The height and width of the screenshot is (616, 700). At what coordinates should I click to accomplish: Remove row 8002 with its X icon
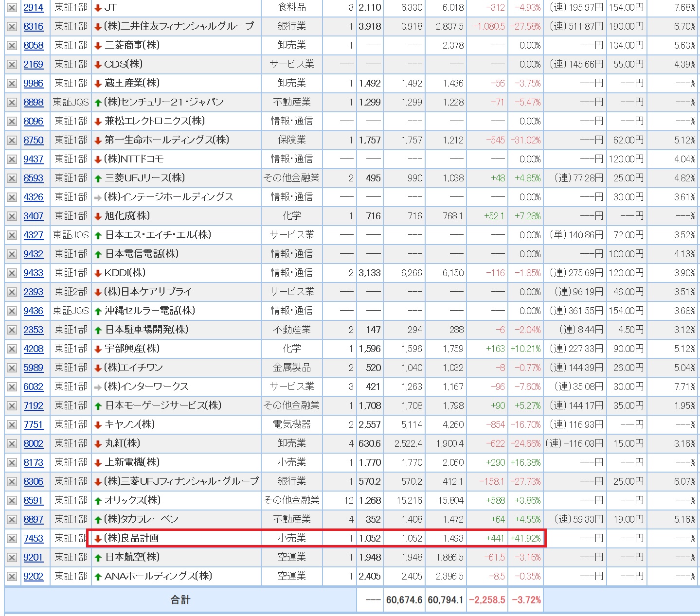(12, 444)
